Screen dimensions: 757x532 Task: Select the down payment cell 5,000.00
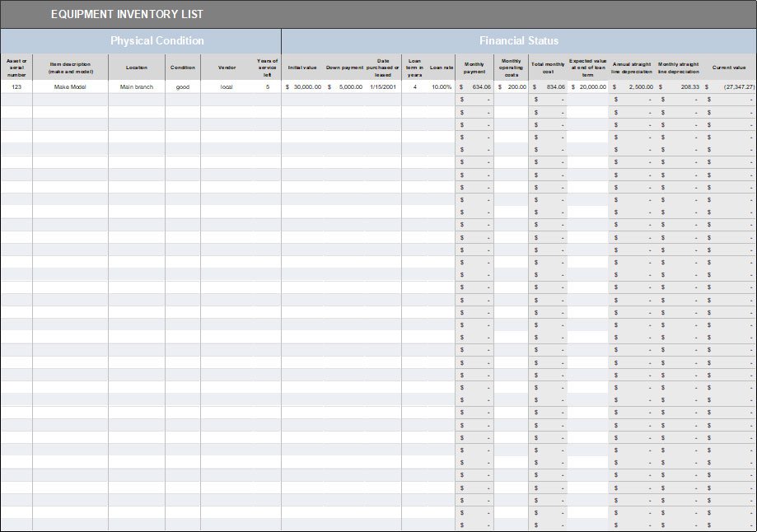[x=346, y=86]
